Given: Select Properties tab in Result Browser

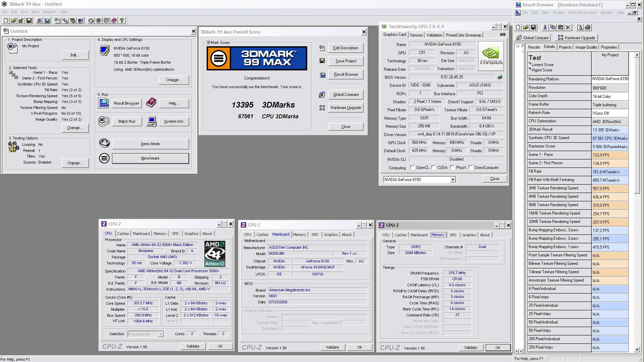Looking at the screenshot, I should [609, 47].
